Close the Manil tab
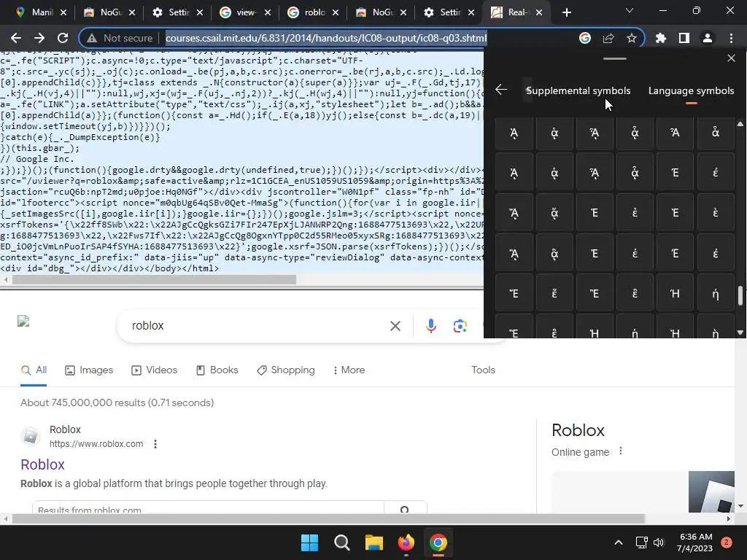The width and height of the screenshot is (747, 560). point(63,12)
